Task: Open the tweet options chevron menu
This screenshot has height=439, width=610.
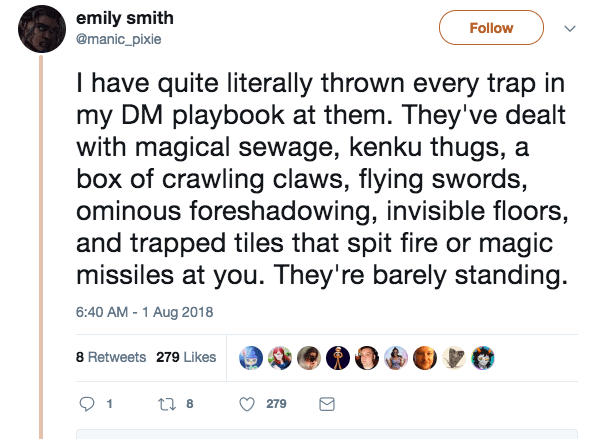Action: (571, 29)
